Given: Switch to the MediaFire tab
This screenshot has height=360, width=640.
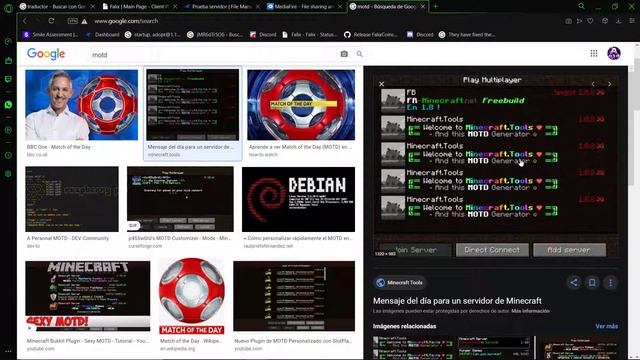Looking at the screenshot, I should tap(304, 7).
